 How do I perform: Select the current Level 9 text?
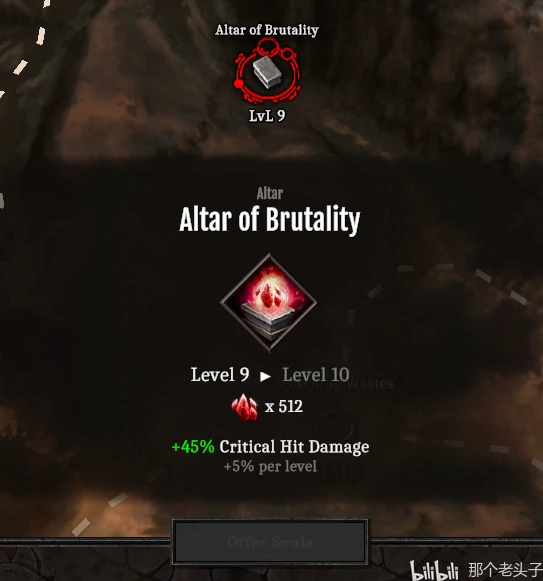pos(219,375)
